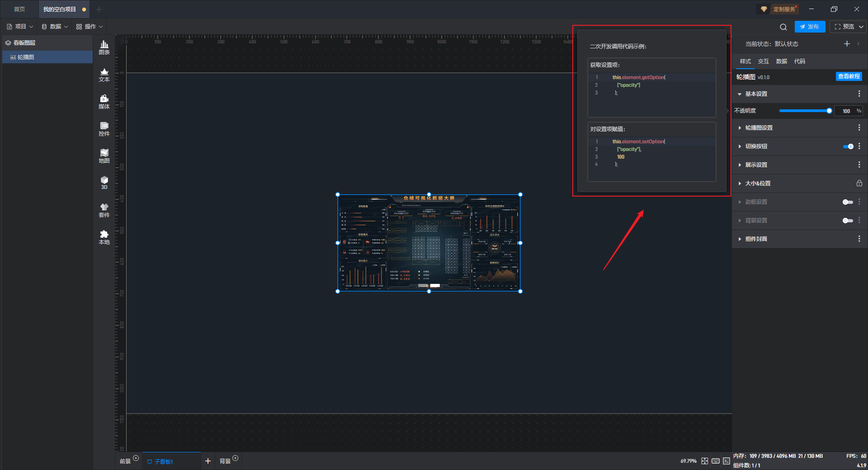Screen dimensions: 868x470
Task: Turn on the 背景设置 background toggle
Action: (x=848, y=221)
